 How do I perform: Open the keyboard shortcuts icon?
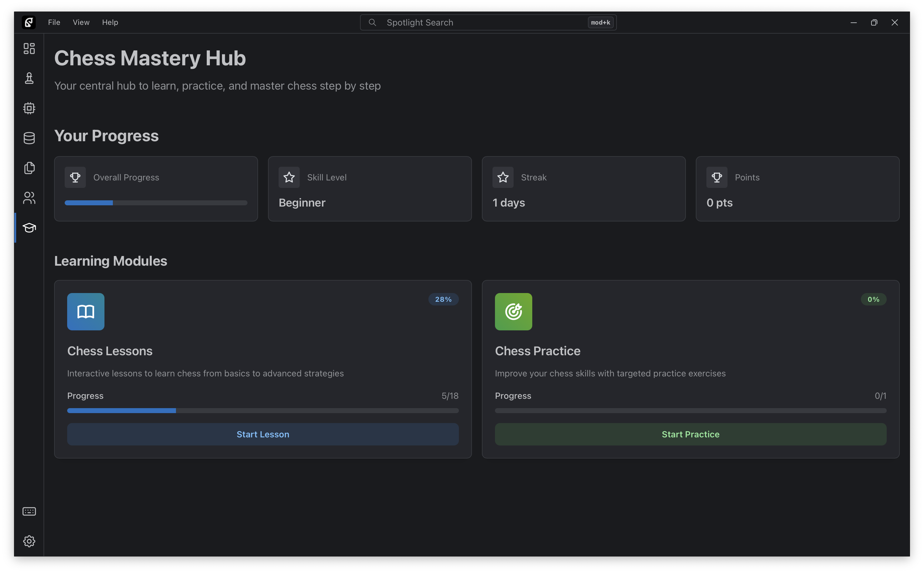click(x=29, y=512)
